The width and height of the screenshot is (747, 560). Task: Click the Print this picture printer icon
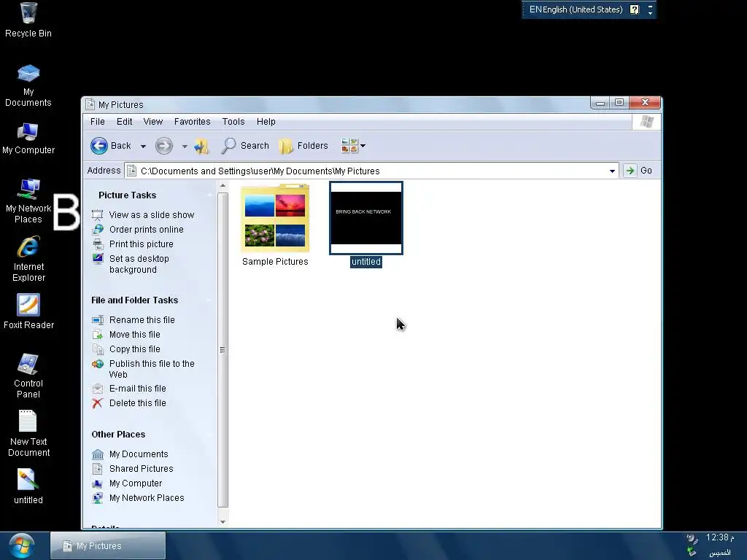[x=98, y=244]
